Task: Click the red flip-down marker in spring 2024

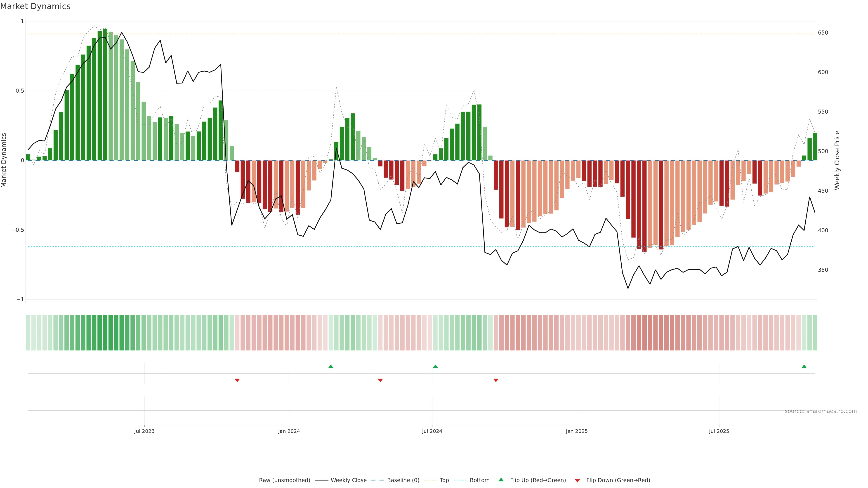Action: pyautogui.click(x=380, y=380)
